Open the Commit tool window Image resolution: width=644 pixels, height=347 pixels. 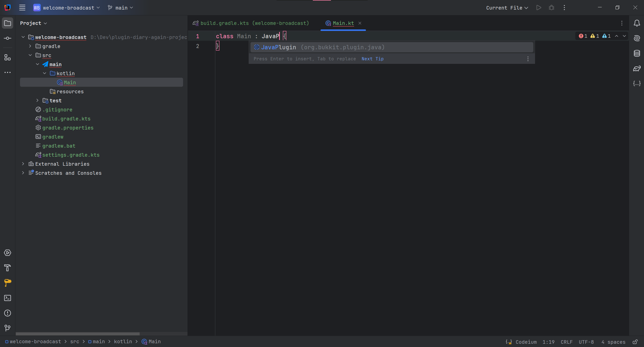click(7, 38)
